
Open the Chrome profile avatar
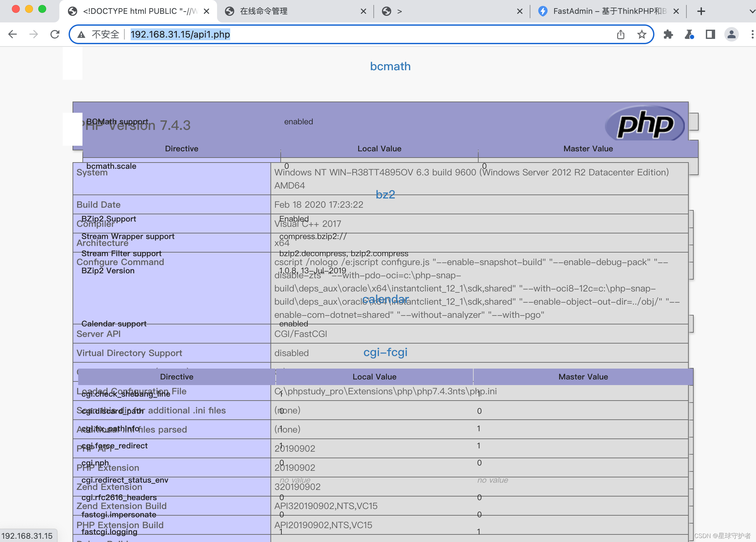coord(731,34)
